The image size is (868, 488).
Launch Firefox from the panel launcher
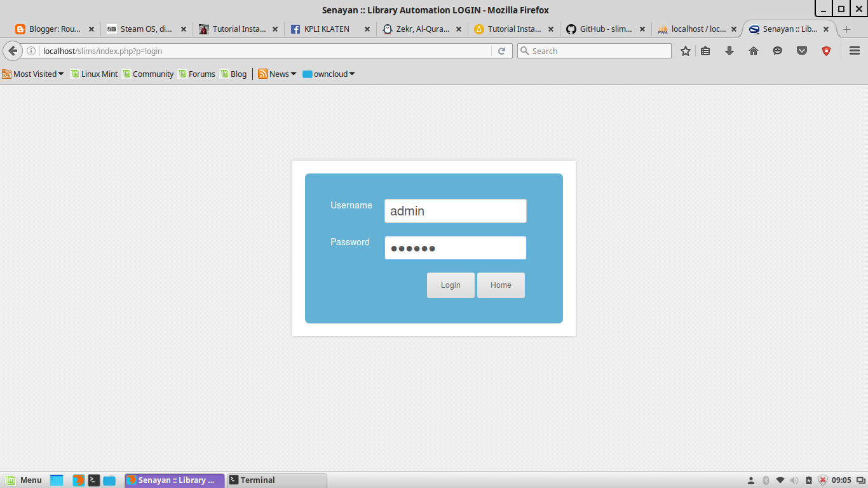pyautogui.click(x=79, y=480)
